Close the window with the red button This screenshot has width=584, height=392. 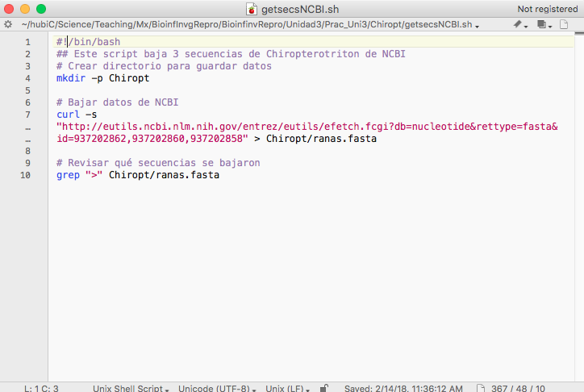9,9
